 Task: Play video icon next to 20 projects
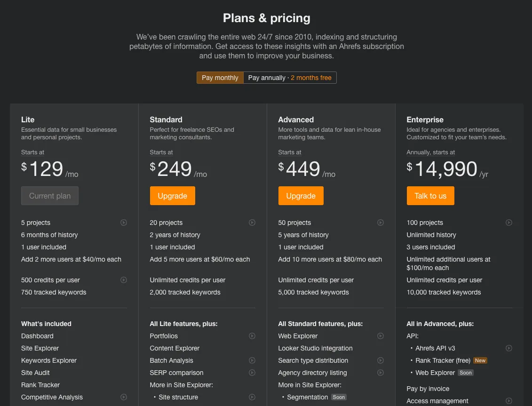252,223
